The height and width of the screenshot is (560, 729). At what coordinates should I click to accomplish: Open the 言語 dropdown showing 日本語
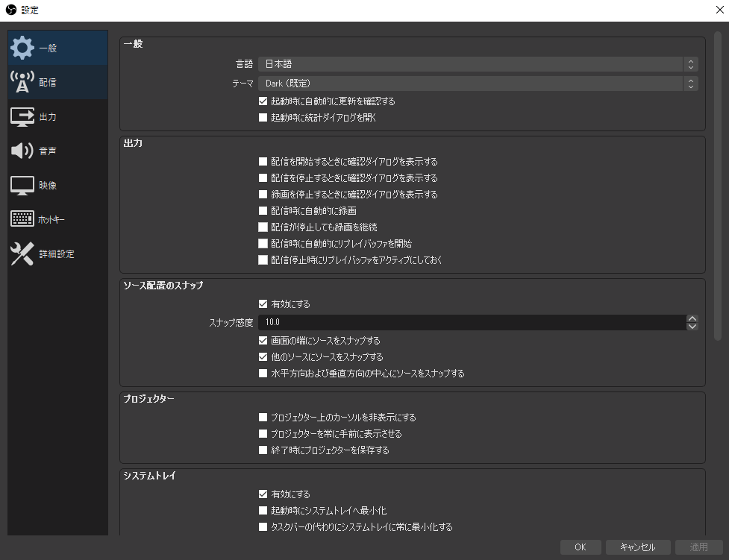478,65
